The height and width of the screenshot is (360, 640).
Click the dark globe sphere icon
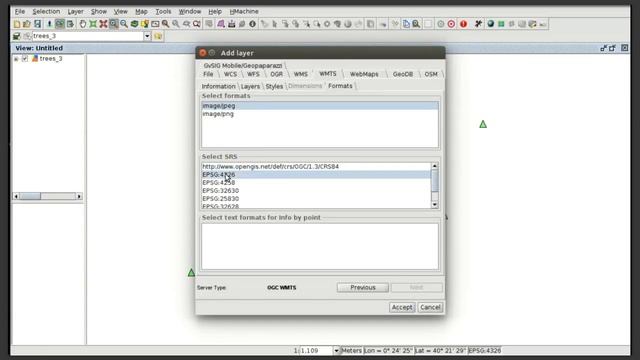tap(491, 24)
